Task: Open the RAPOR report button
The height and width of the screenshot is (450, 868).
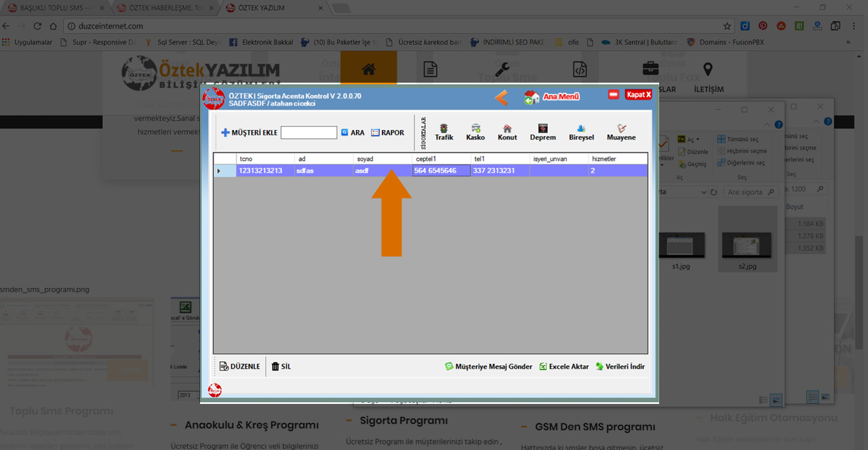Action: pyautogui.click(x=388, y=133)
